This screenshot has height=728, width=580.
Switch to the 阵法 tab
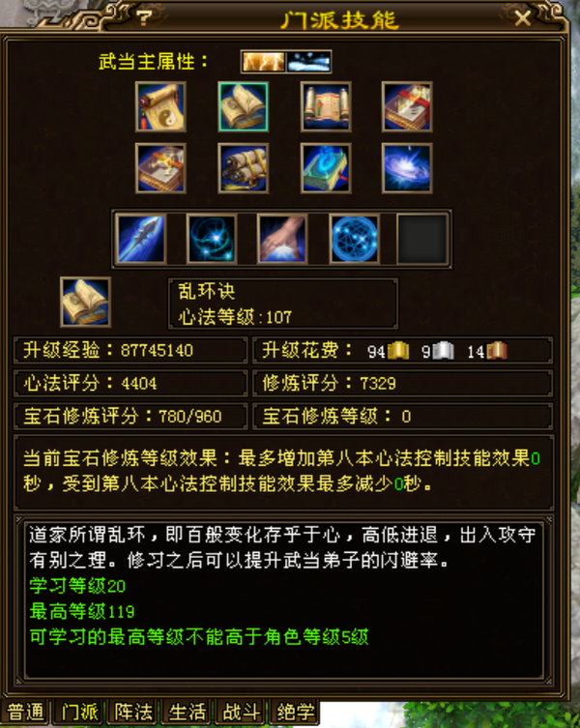coord(133,712)
